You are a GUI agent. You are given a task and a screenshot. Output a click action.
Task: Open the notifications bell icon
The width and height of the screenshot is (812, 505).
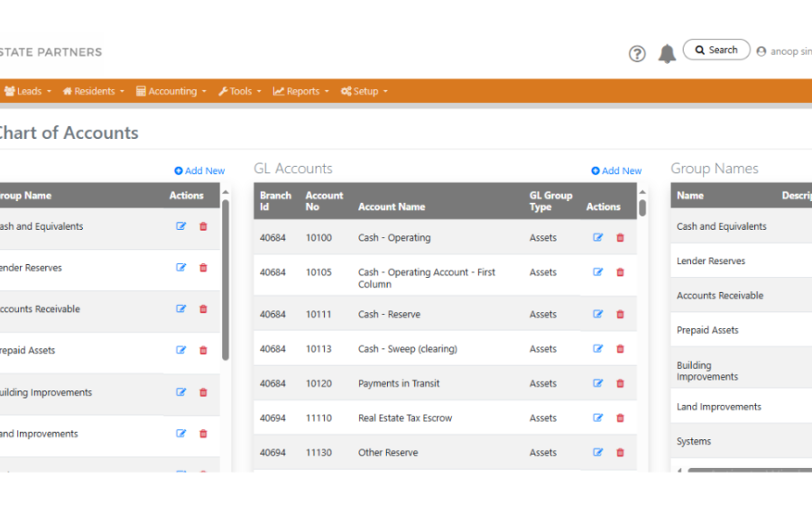pos(667,53)
